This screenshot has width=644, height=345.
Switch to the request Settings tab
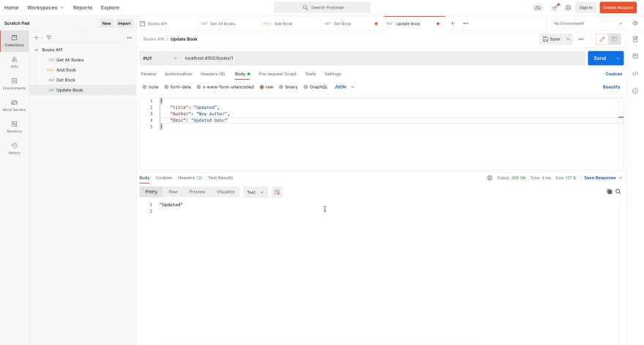pyautogui.click(x=333, y=74)
